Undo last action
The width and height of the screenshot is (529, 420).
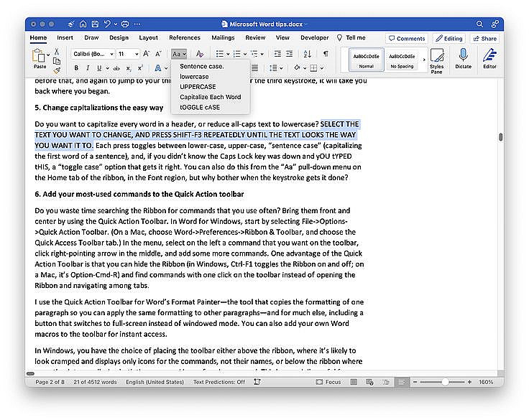click(107, 24)
